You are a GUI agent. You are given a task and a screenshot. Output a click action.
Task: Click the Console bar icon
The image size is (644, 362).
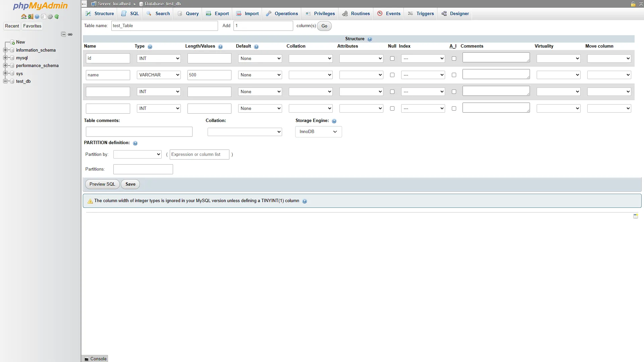pos(87,359)
